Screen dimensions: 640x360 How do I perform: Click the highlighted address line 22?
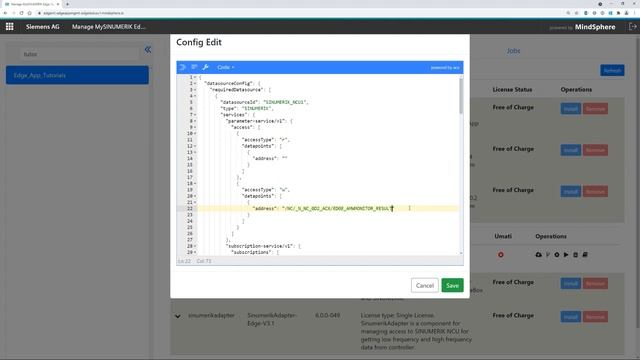pyautogui.click(x=328, y=209)
